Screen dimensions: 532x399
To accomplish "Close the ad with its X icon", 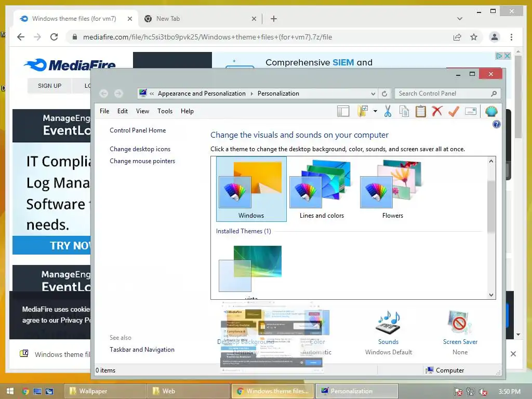I will click(x=507, y=56).
